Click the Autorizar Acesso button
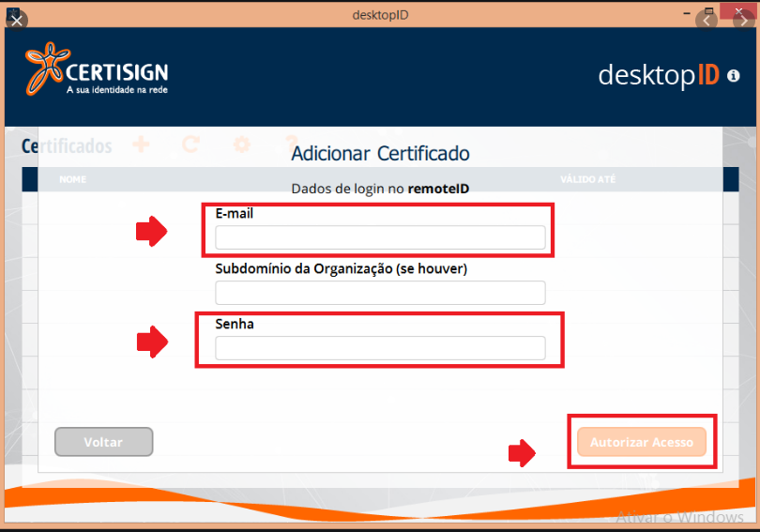The image size is (760, 532). [x=641, y=442]
